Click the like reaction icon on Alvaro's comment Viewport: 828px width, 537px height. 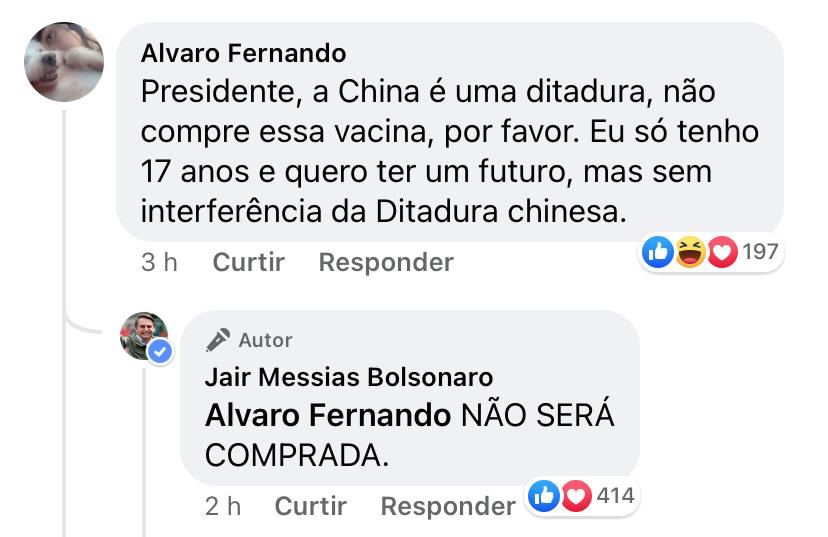coord(659,253)
